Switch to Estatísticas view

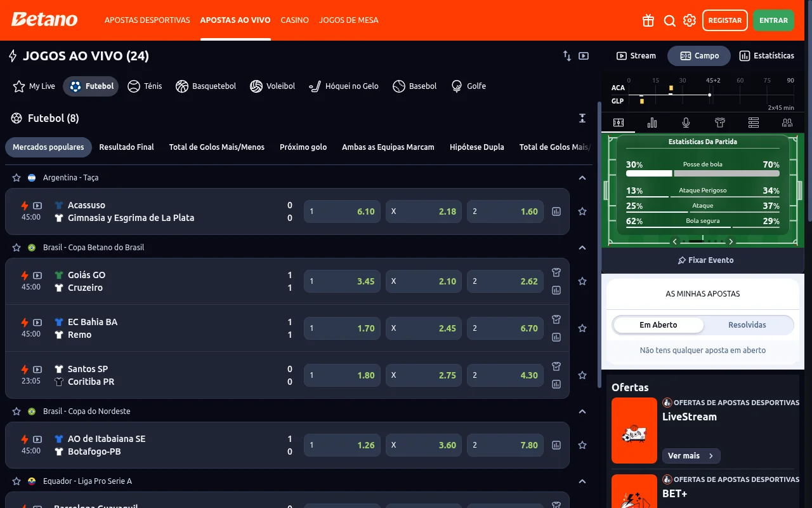point(766,56)
